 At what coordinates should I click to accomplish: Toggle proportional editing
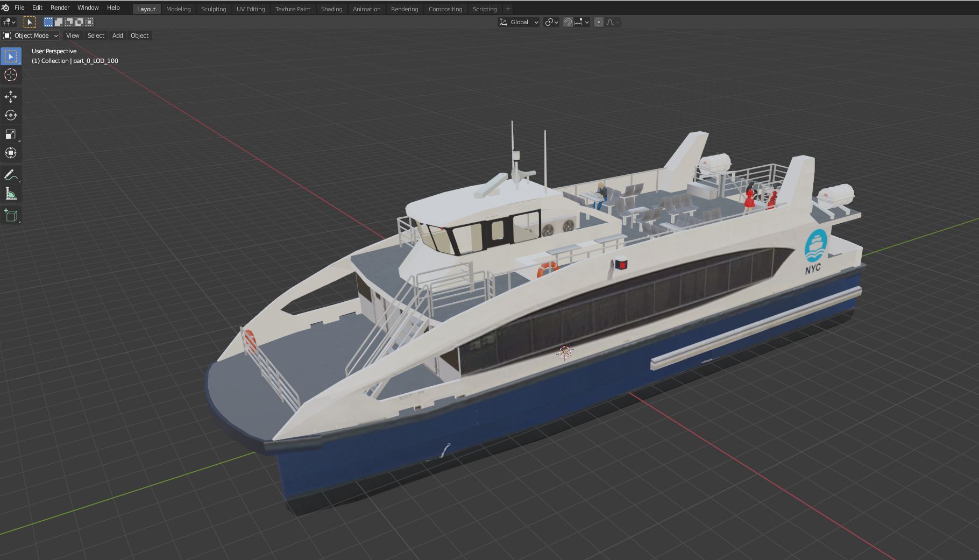(599, 22)
